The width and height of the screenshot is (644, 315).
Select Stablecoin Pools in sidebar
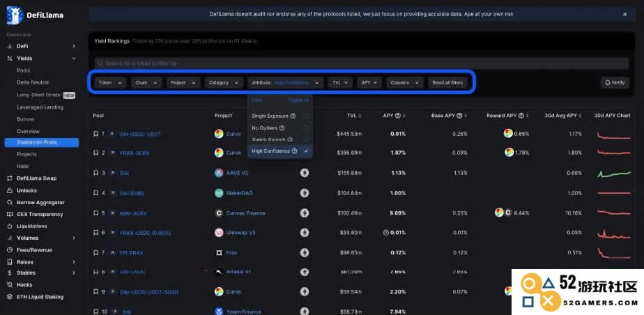point(42,142)
